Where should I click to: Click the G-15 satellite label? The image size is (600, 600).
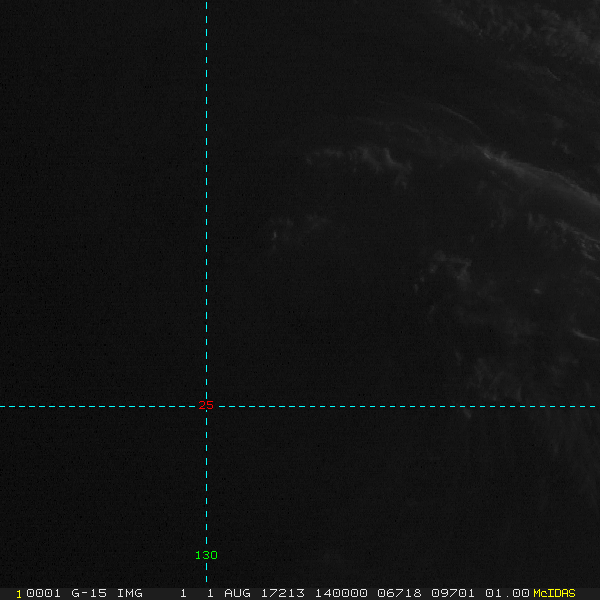89,593
